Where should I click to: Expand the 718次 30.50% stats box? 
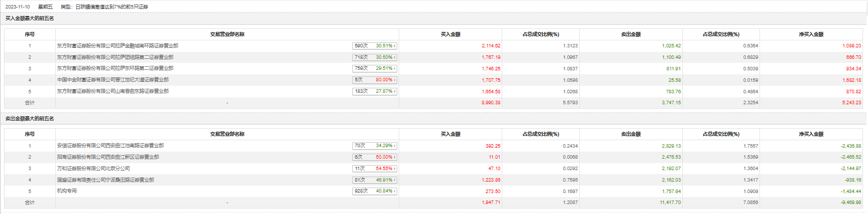pos(375,57)
